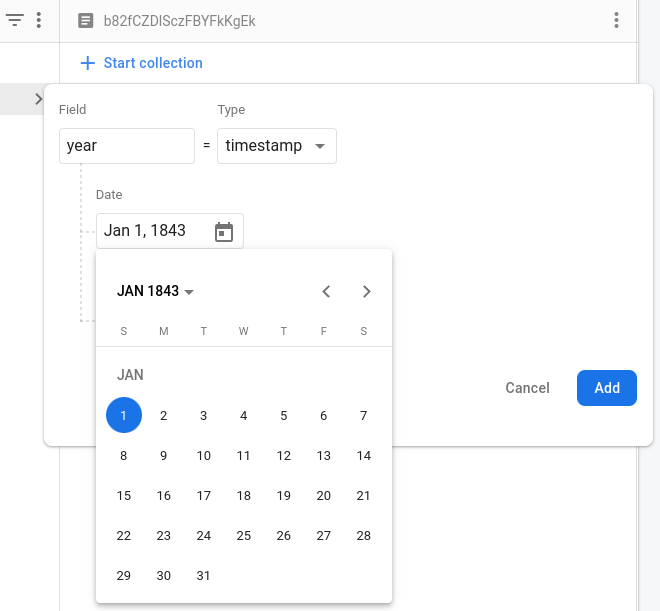Click the filter list icon
This screenshot has width=660, height=611.
point(14,20)
